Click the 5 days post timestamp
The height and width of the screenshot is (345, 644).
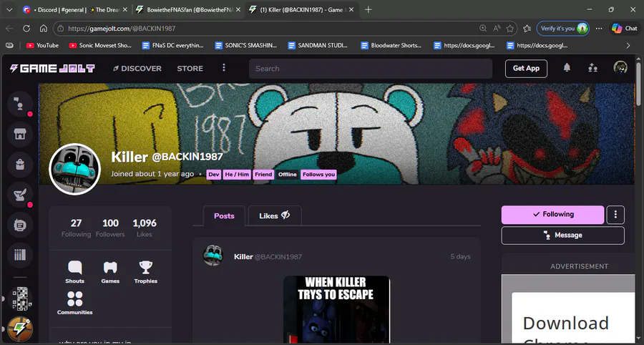pyautogui.click(x=460, y=257)
